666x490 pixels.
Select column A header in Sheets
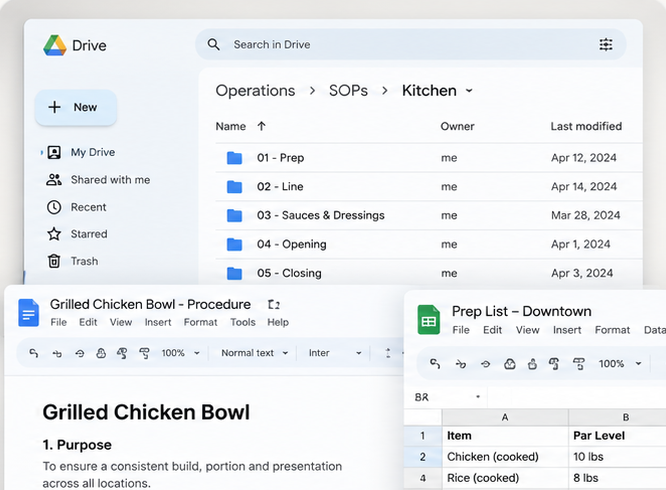pyautogui.click(x=505, y=417)
